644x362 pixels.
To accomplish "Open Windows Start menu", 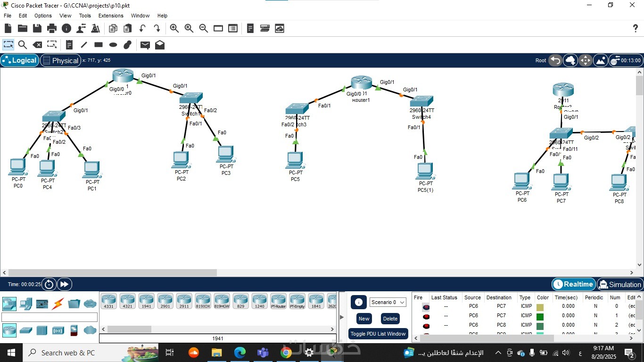I will [x=11, y=353].
